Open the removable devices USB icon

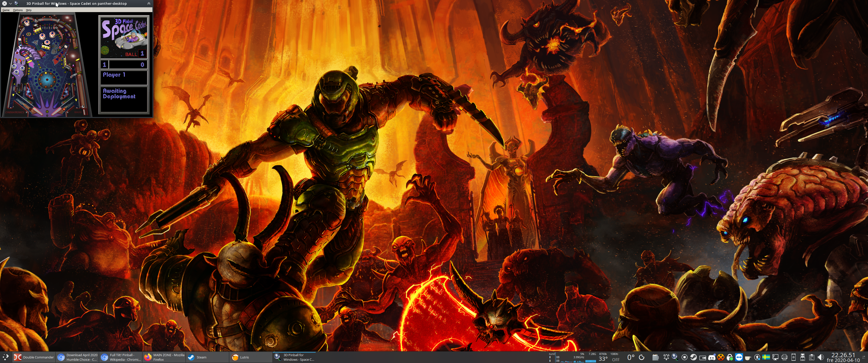pos(802,357)
